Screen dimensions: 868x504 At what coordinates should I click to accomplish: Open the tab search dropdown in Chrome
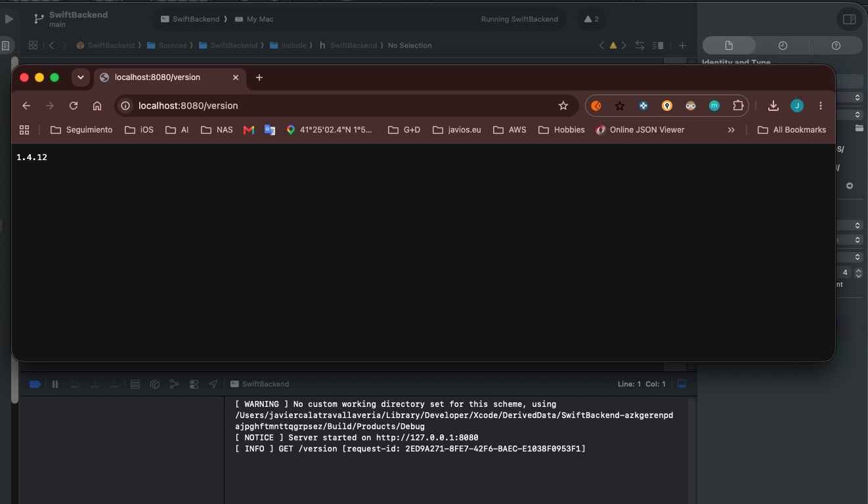point(81,77)
